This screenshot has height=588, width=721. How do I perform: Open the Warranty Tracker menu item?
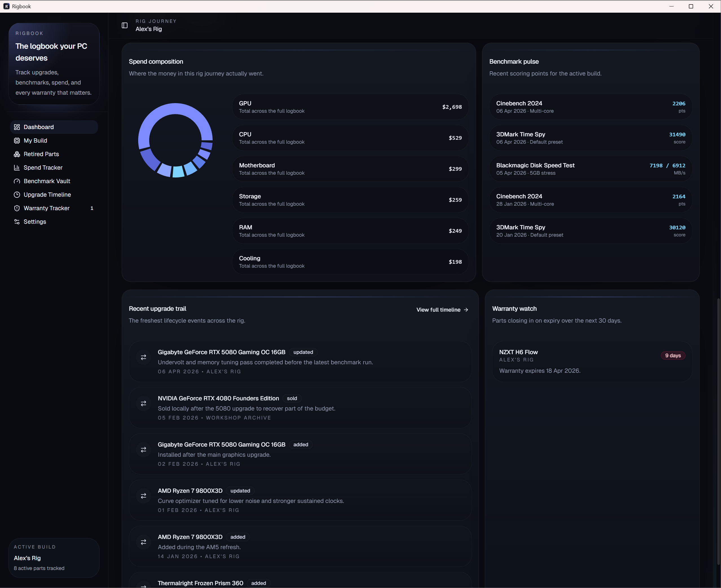coord(47,208)
